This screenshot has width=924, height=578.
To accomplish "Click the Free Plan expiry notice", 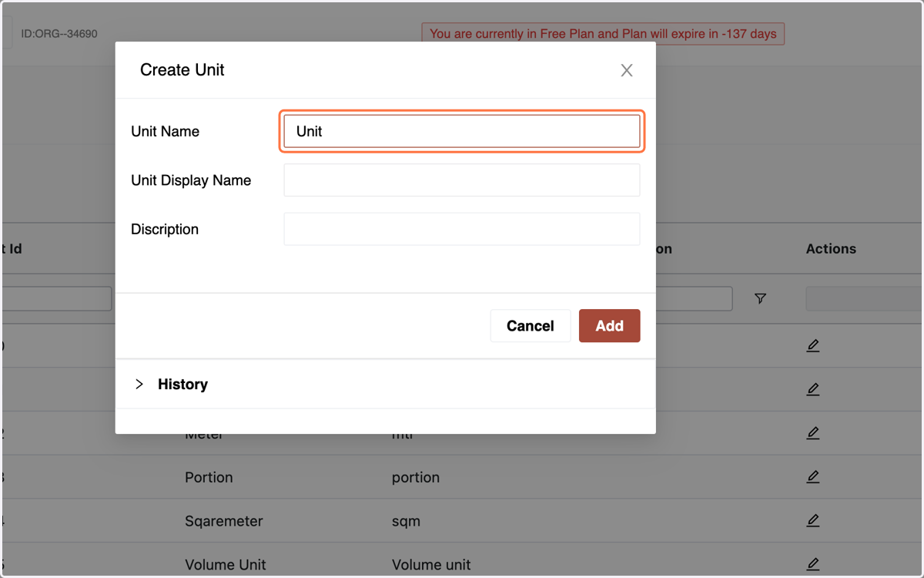I will pos(603,34).
